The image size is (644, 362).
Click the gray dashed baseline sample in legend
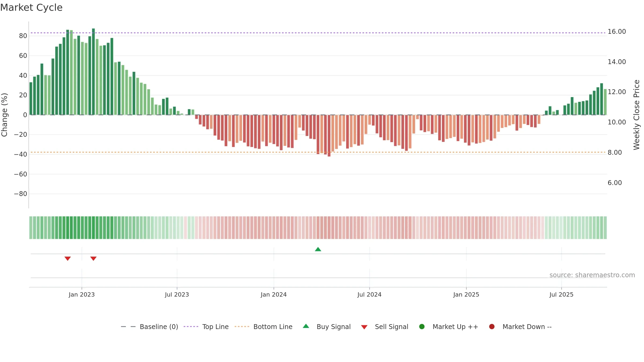tap(128, 327)
